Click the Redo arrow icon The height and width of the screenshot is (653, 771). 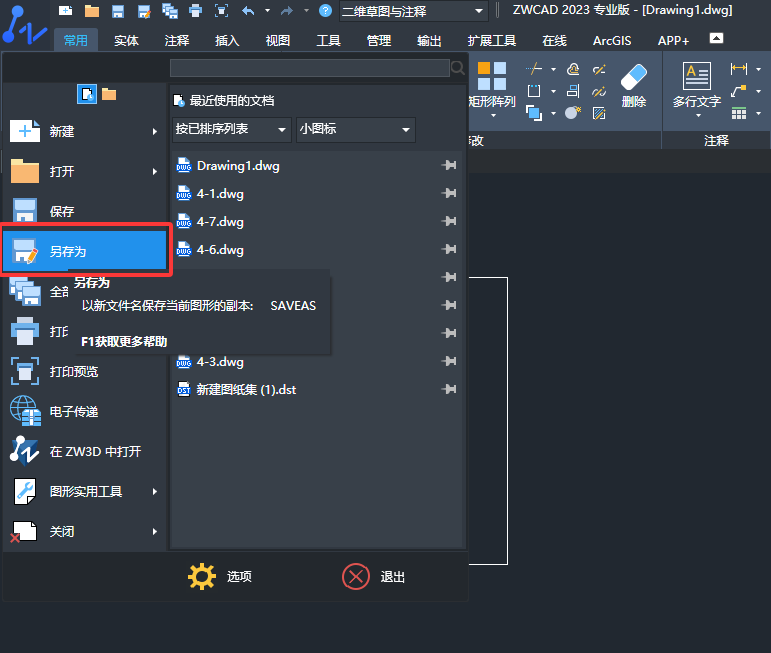tap(287, 10)
